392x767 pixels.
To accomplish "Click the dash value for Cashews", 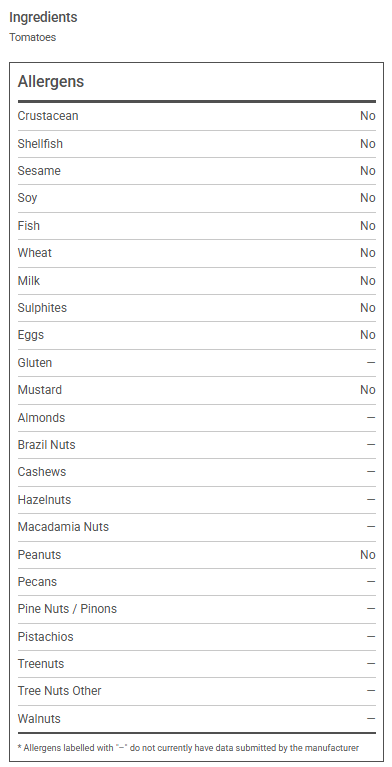I will tap(371, 472).
